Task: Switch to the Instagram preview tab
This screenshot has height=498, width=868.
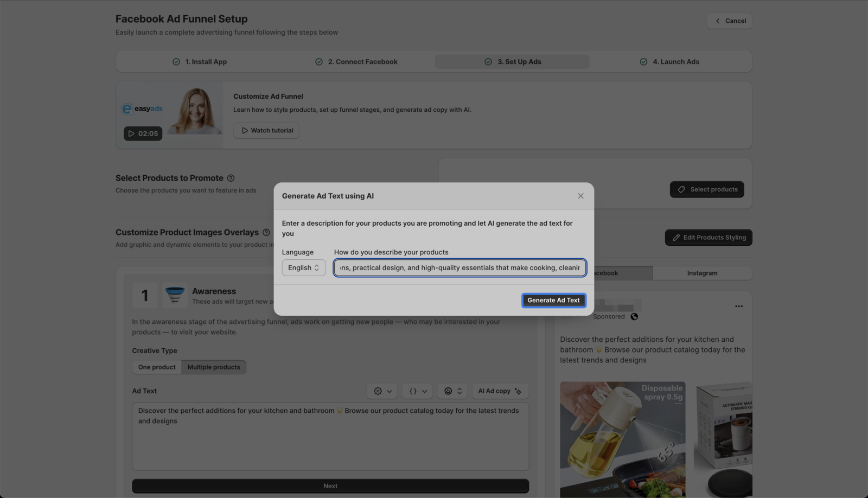Action: tap(702, 273)
